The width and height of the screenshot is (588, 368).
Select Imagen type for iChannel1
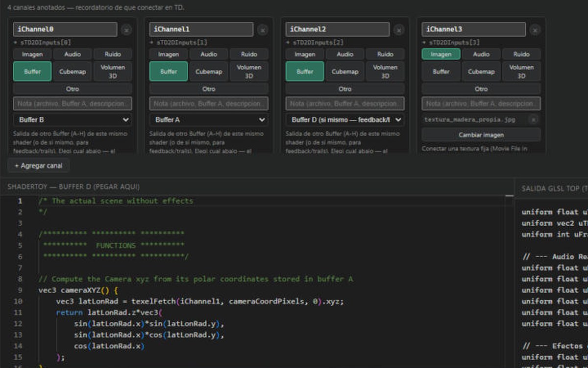pyautogui.click(x=168, y=54)
